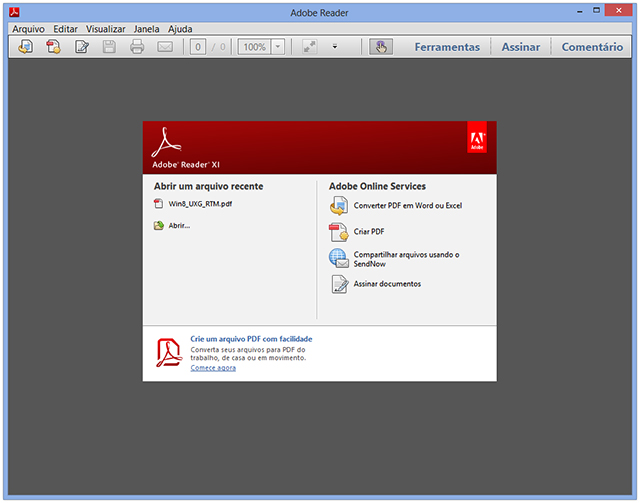Screen dimensions: 640x503
Task: Maximize the Adobe Reader window
Action: 596,11
